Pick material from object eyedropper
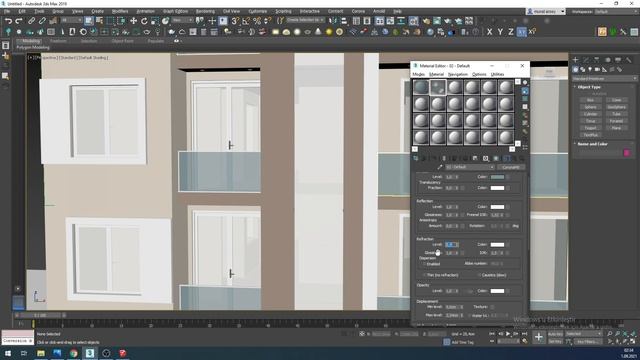The width and height of the screenshot is (640, 360). [440, 167]
